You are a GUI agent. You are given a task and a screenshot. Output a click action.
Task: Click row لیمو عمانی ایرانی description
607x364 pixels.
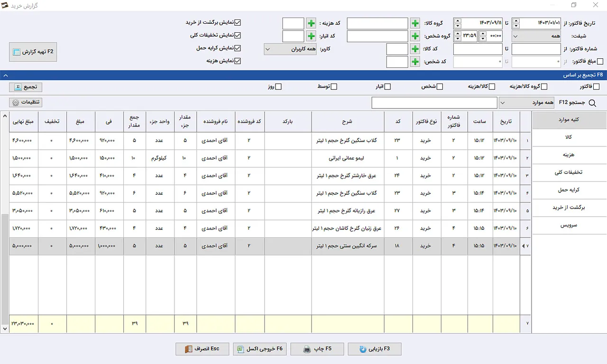348,159
